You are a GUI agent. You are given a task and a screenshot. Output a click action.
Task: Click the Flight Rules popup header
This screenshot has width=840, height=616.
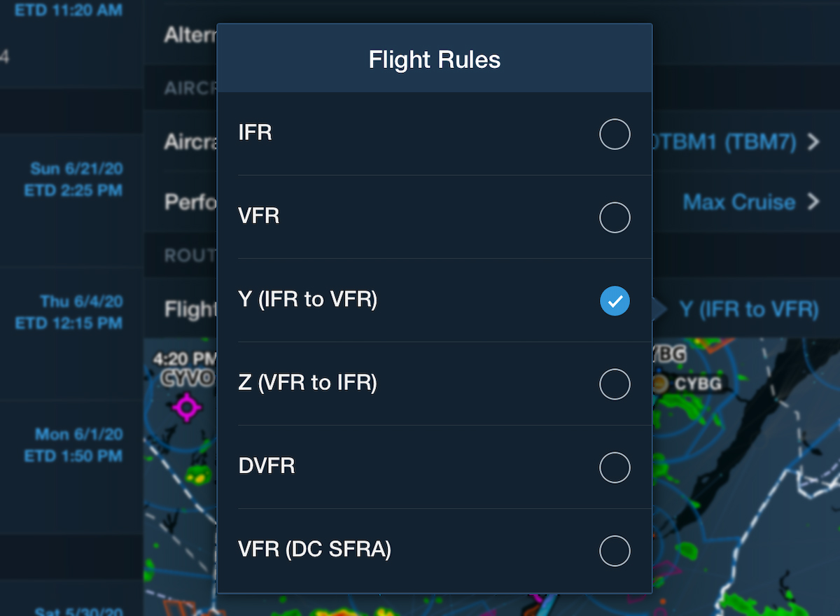(x=435, y=59)
